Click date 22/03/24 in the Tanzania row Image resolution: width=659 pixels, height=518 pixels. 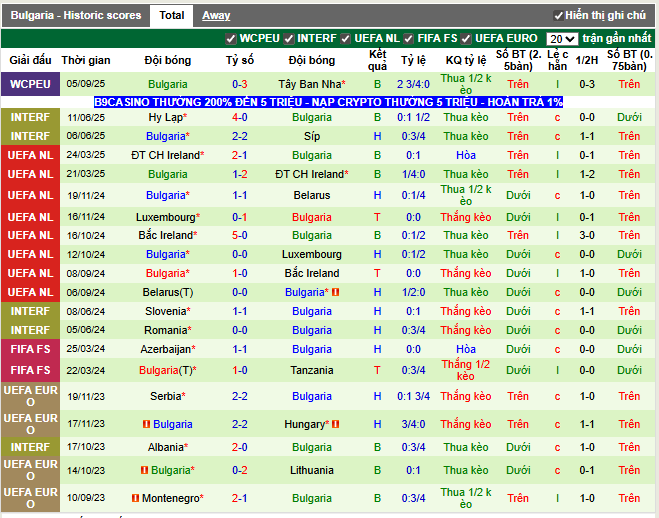pos(86,370)
